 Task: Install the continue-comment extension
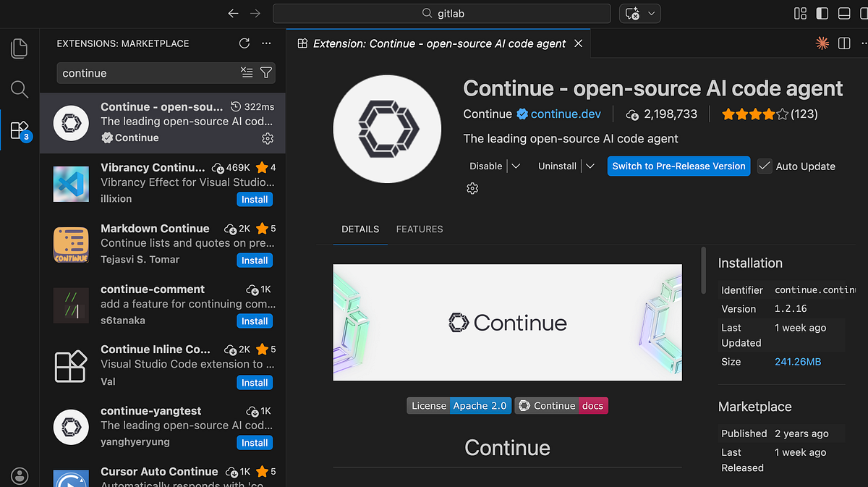pos(255,321)
